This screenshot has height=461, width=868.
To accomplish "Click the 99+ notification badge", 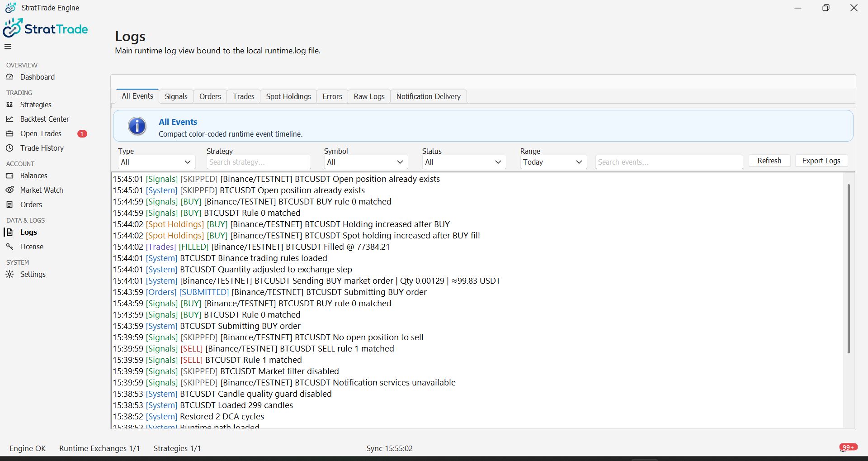I will point(849,447).
